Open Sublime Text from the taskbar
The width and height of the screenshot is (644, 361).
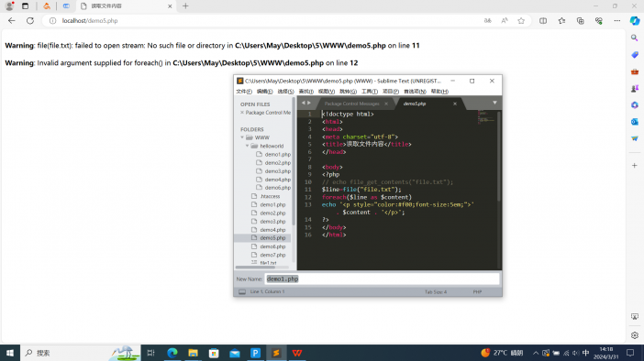(x=276, y=353)
